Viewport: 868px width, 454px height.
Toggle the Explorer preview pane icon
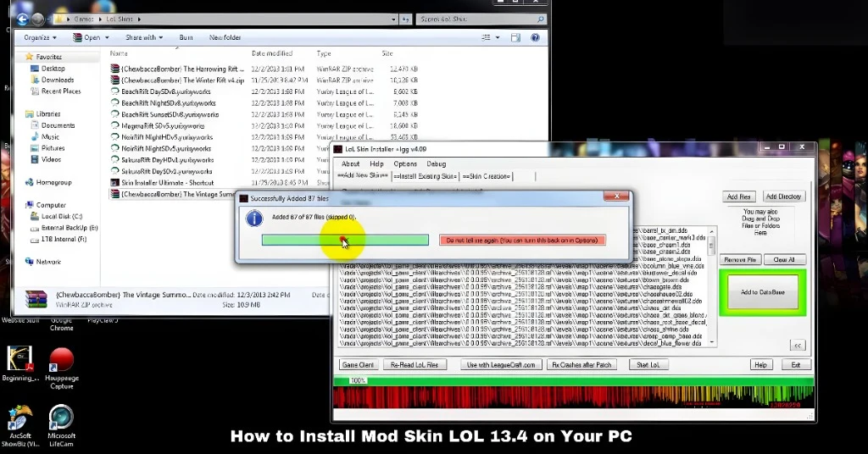pos(515,37)
